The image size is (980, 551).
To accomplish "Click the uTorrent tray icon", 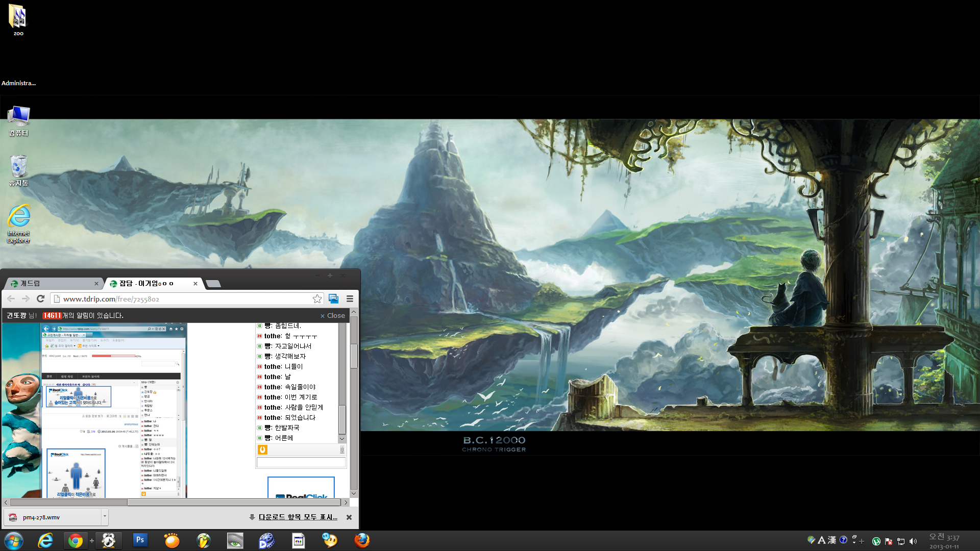I will pyautogui.click(x=876, y=541).
